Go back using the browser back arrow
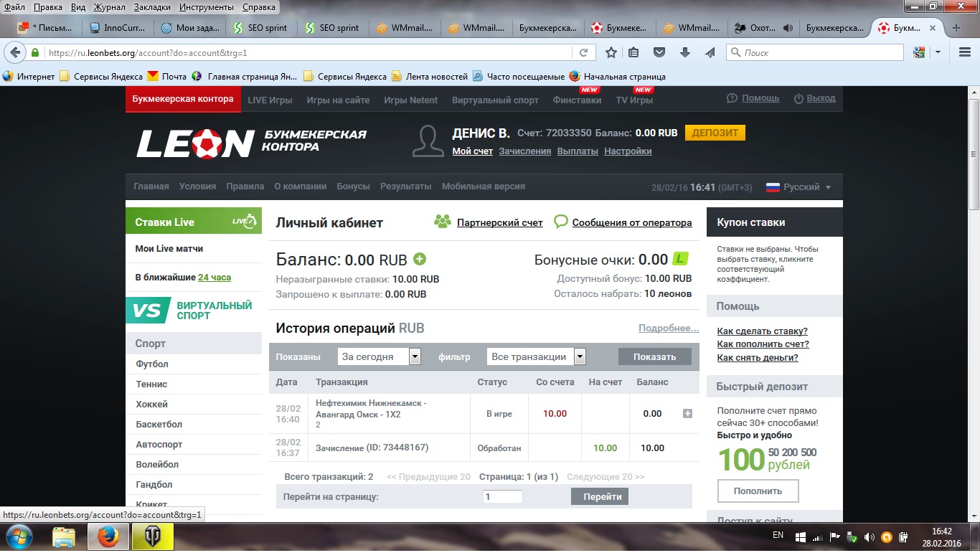980x558 pixels. pos(14,52)
